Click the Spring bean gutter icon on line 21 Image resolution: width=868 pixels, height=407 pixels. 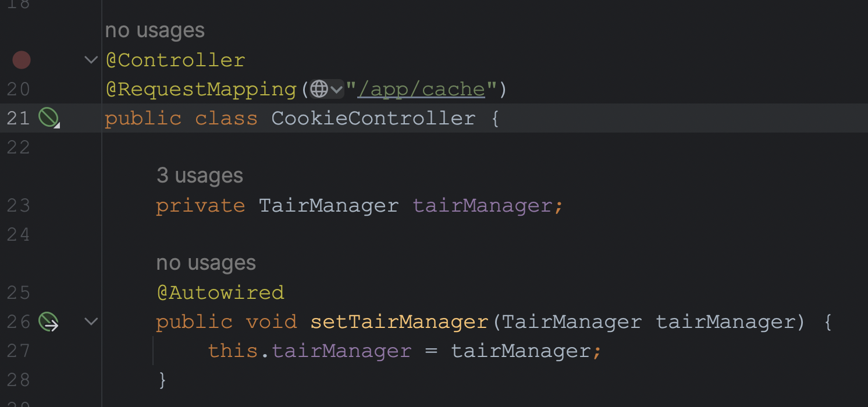coord(48,118)
